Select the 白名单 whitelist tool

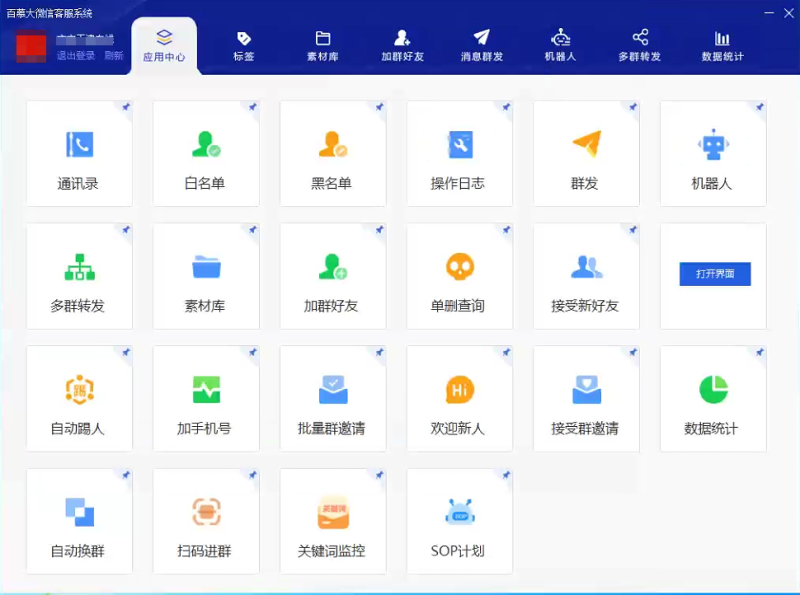[x=206, y=152]
